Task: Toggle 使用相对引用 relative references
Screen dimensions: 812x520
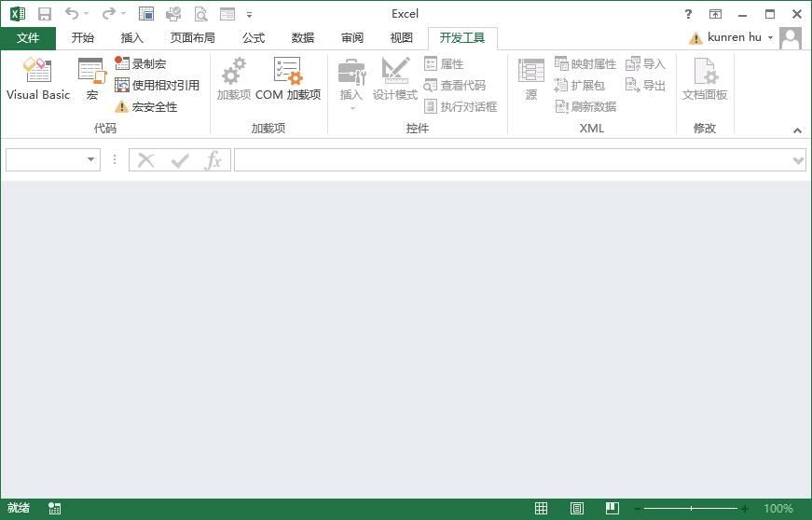Action: (x=157, y=85)
